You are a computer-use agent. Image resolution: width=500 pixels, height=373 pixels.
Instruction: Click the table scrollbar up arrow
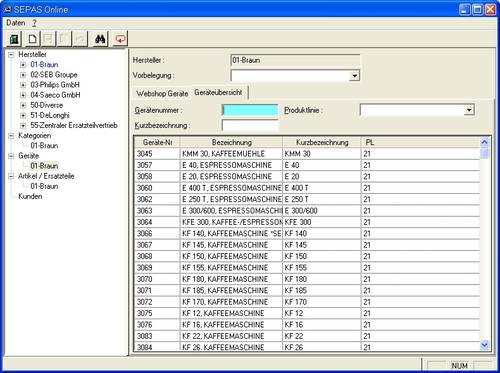(x=484, y=142)
